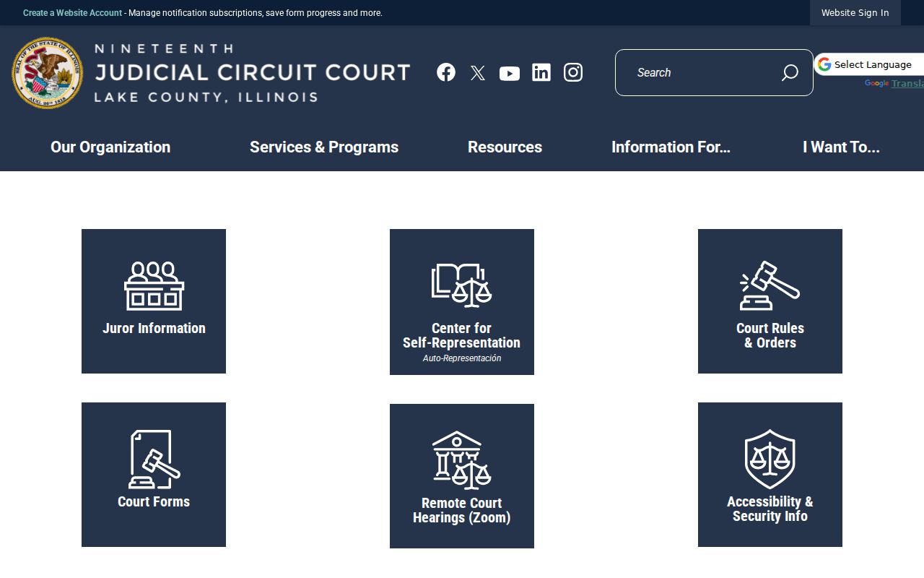Click the Google icon in language selector

824,64
